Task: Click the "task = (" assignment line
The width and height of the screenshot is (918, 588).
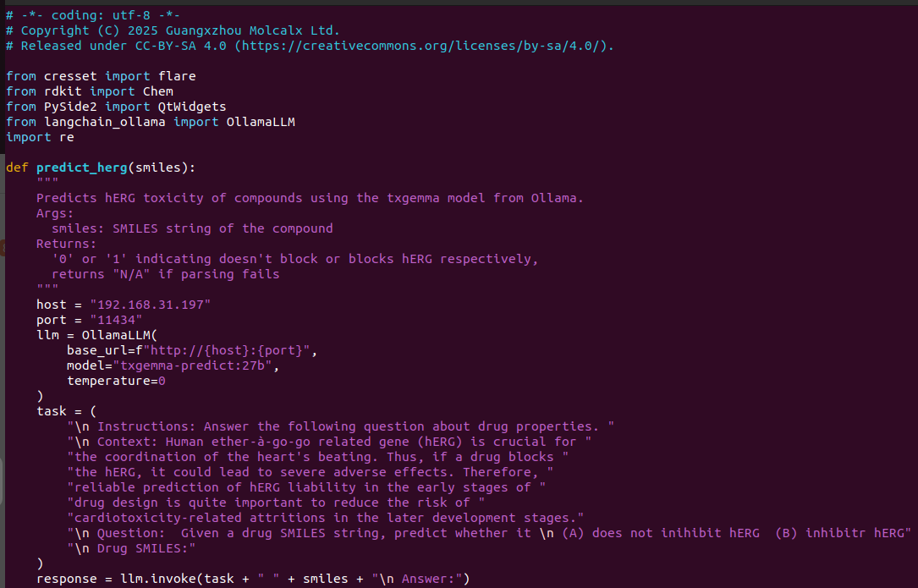Action: 66,411
